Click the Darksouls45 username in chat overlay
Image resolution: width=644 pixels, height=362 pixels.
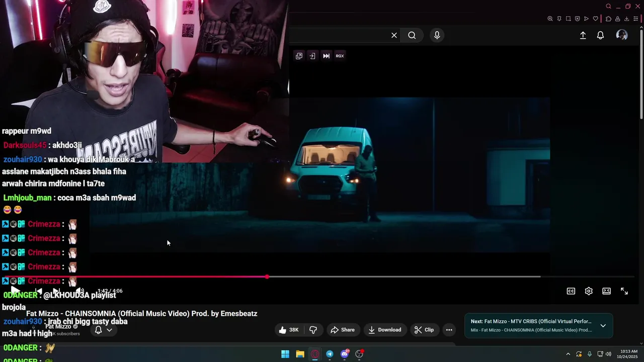click(x=24, y=145)
